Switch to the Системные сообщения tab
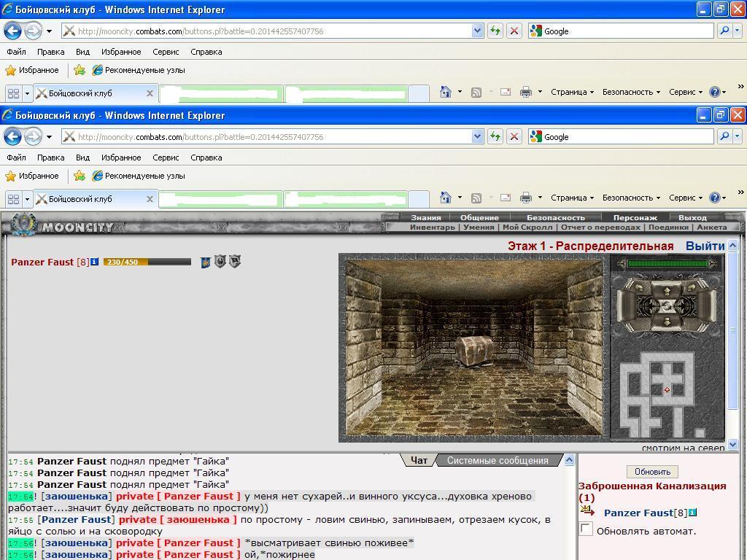 point(498,461)
